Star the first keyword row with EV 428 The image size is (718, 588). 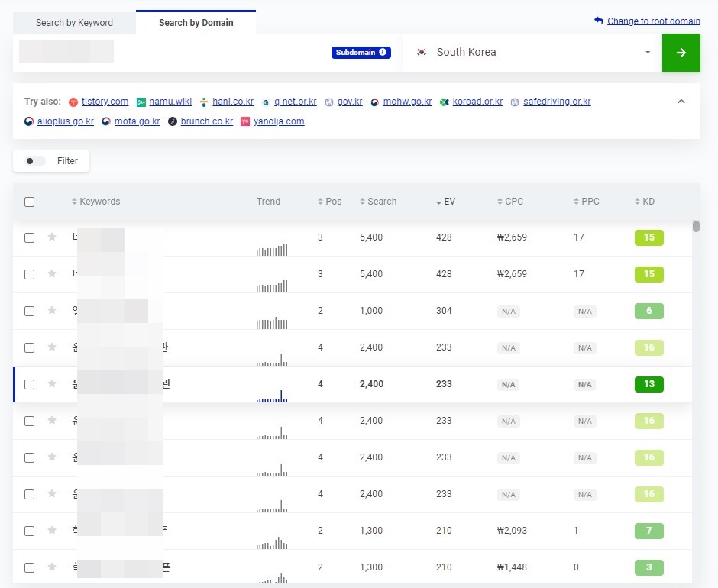pyautogui.click(x=52, y=237)
